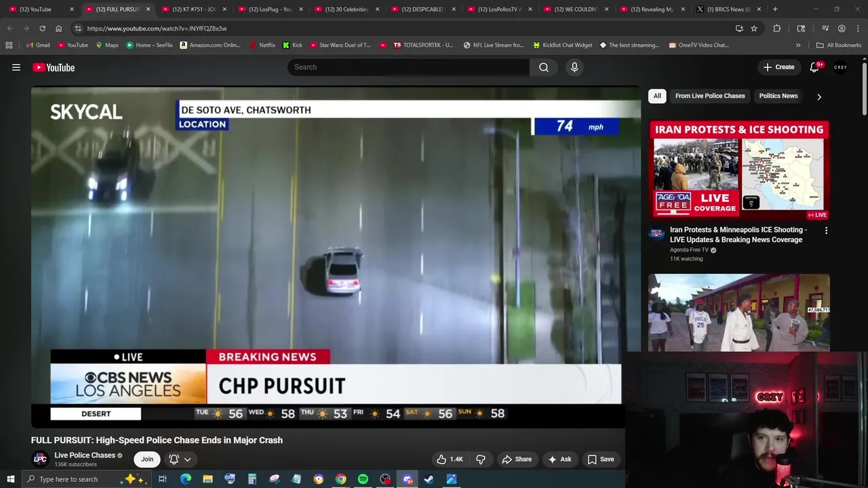
Task: Click the search magnifier button
Action: (544, 67)
